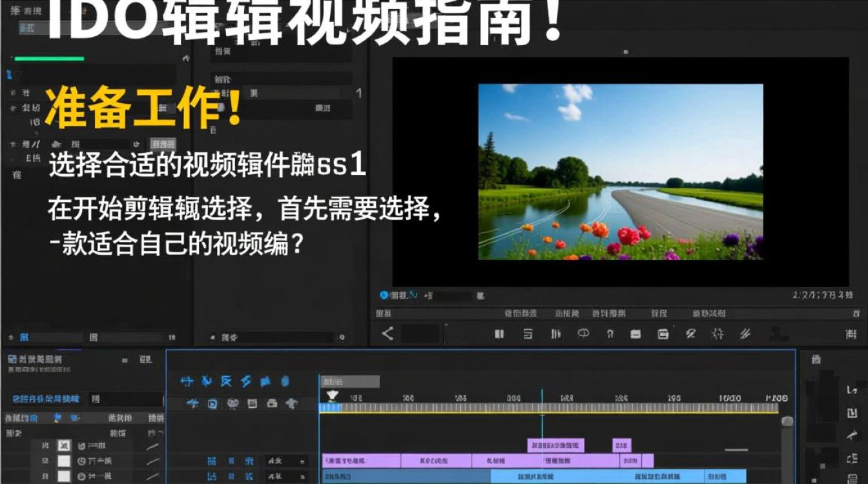Click the list icon in timeline second row
868x484 pixels.
(x=253, y=404)
